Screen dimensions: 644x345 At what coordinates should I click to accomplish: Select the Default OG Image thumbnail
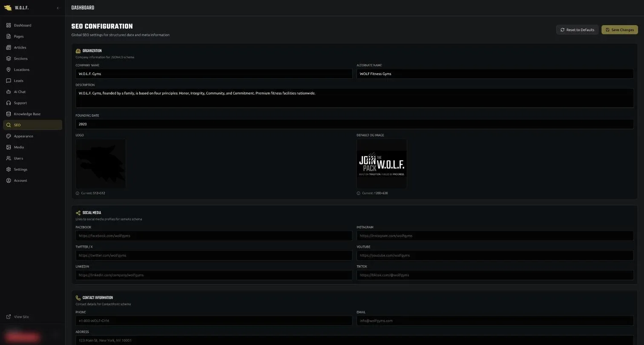[382, 163]
